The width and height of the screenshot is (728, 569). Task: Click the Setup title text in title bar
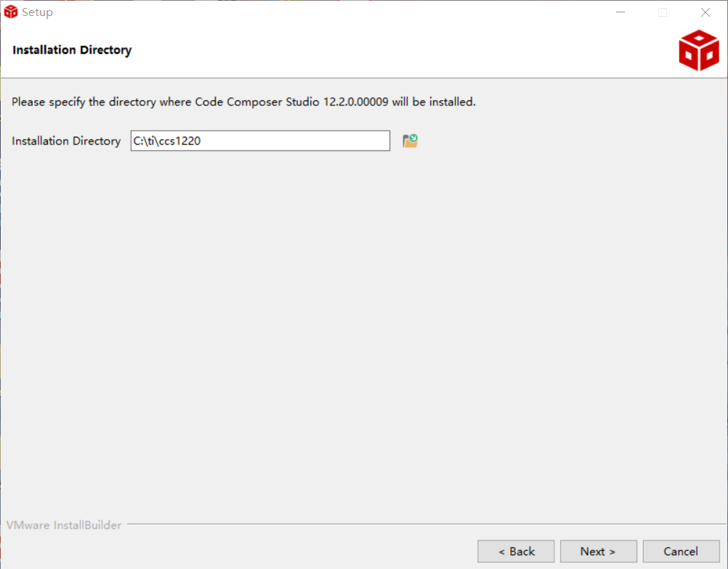pos(37,12)
